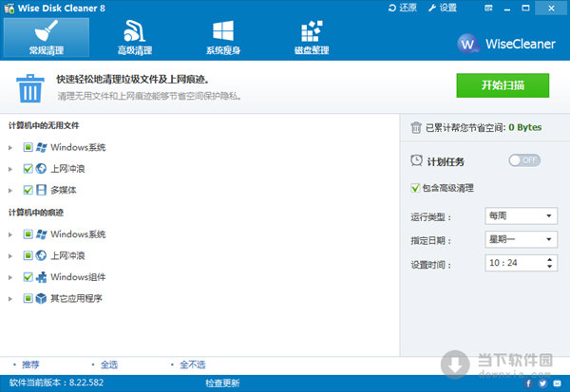The image size is (570, 392).
Task: Click the 0 Bytes saved value
Action: tap(524, 127)
